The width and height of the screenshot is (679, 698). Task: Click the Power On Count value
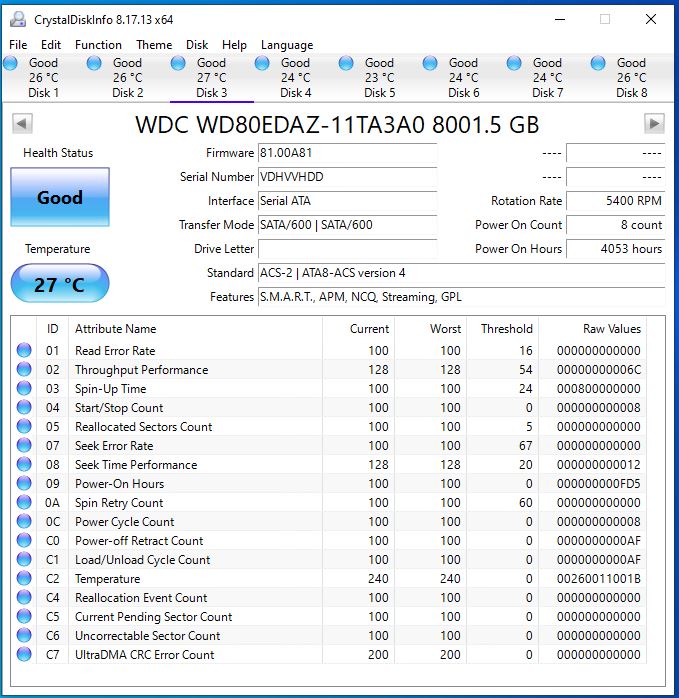click(x=616, y=225)
